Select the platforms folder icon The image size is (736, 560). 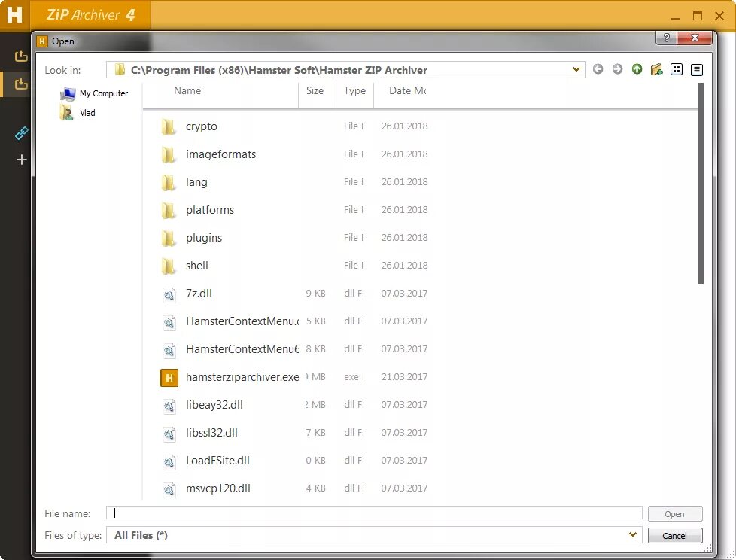(x=169, y=210)
